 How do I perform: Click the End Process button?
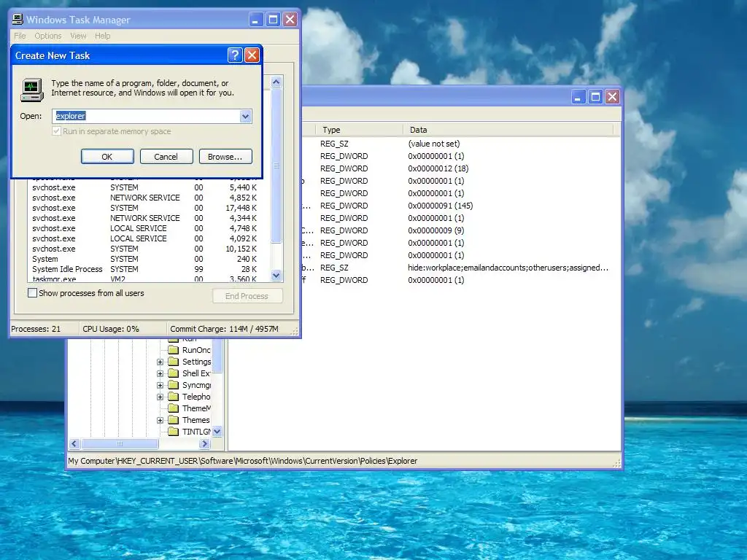247,296
